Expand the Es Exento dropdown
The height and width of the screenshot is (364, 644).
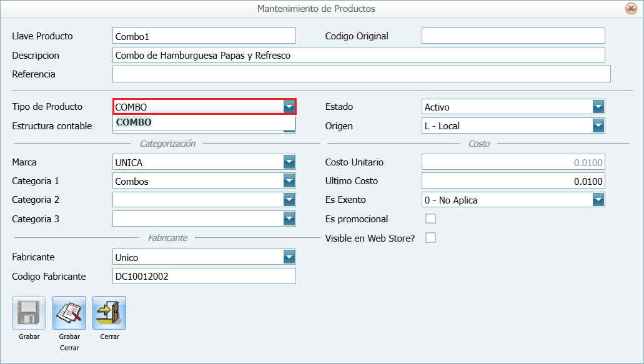point(598,200)
